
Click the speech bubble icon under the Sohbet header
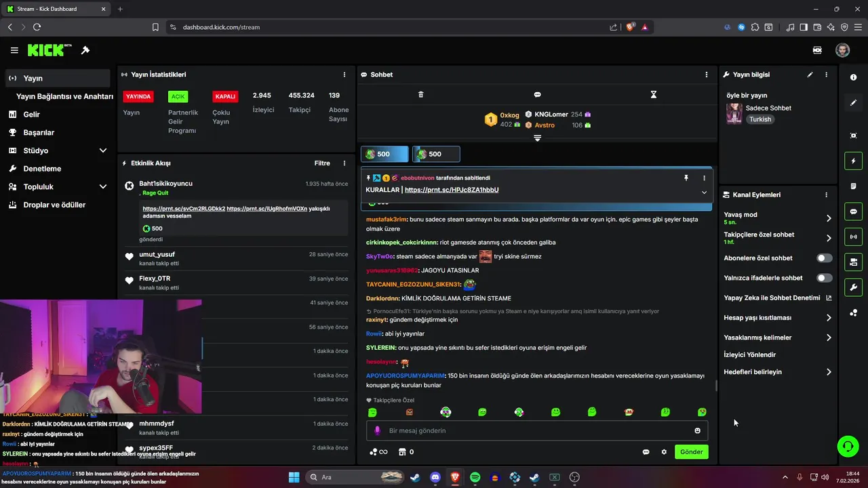537,94
